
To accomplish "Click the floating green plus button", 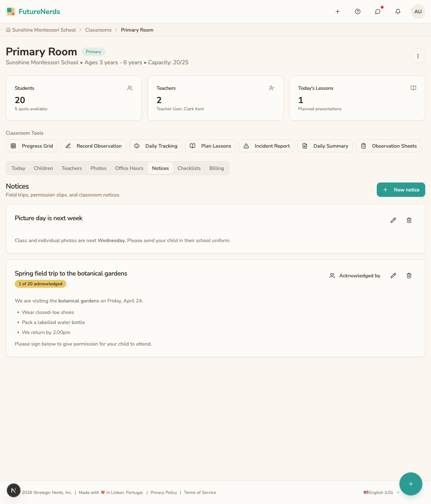I will pos(411,484).
